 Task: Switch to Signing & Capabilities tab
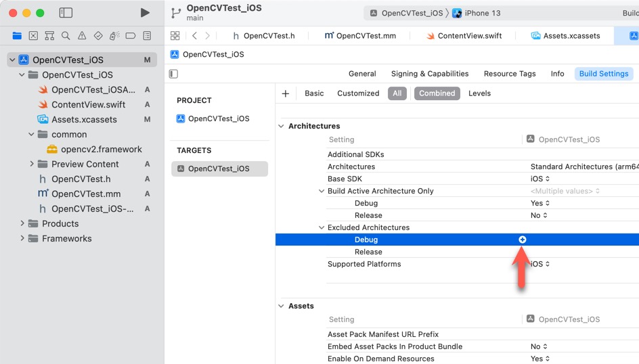point(429,74)
